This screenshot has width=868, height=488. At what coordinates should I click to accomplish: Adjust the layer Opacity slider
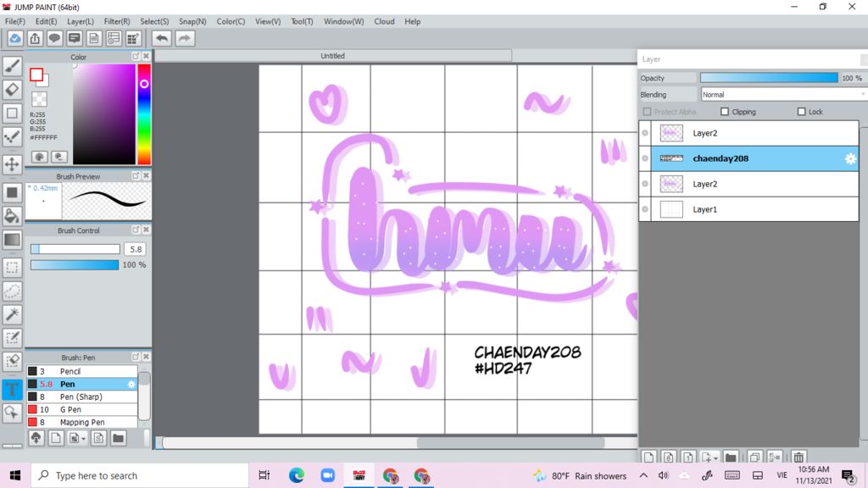click(769, 78)
